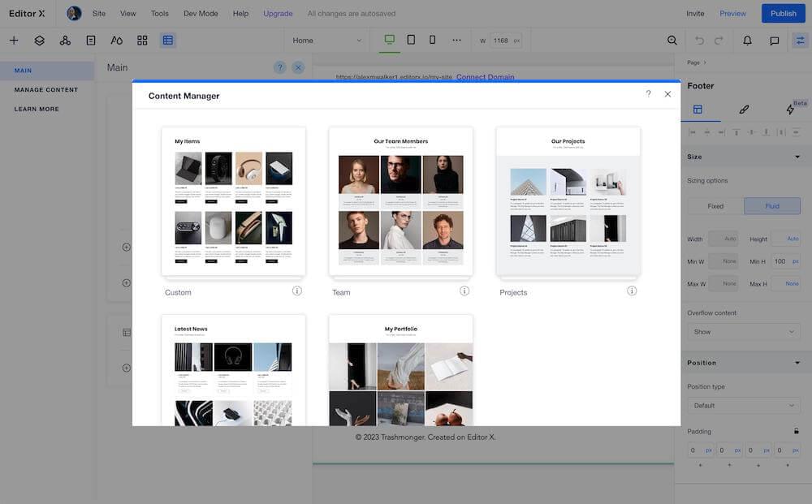
Task: Expand the Overflow content Show dropdown
Action: pos(744,332)
